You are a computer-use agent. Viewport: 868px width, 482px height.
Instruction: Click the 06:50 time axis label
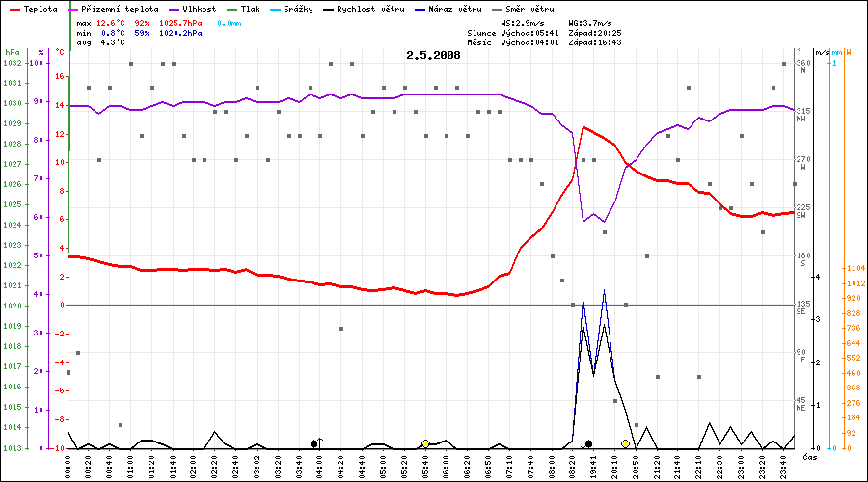488,468
